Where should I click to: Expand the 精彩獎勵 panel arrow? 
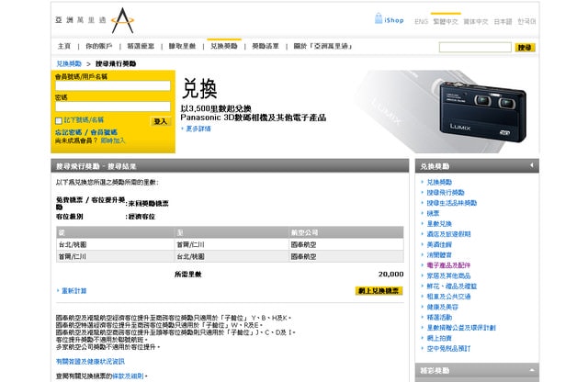click(531, 370)
